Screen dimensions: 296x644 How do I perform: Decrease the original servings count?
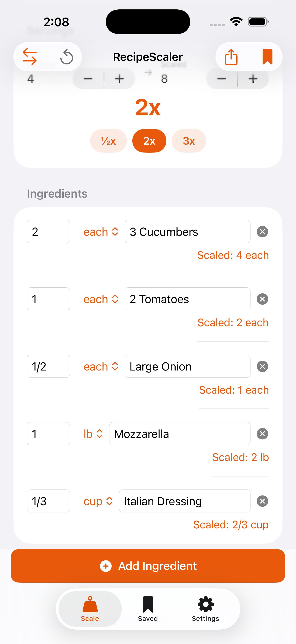click(x=88, y=79)
